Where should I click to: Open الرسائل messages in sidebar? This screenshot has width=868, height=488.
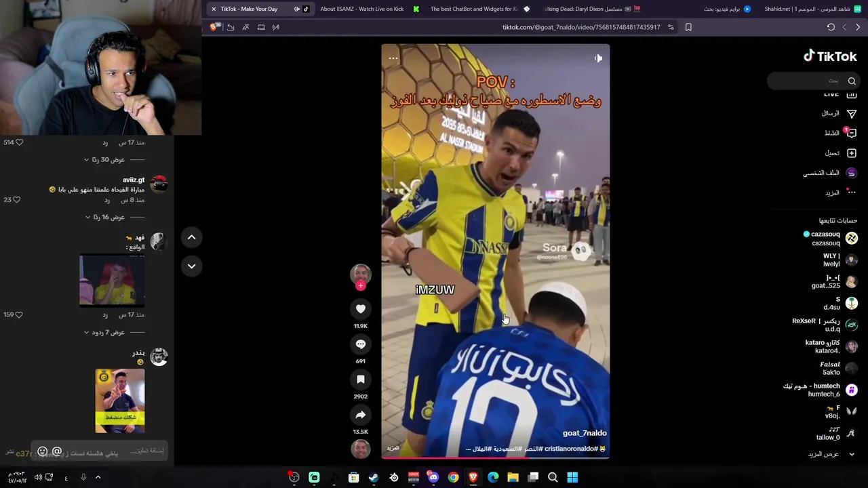click(839, 113)
